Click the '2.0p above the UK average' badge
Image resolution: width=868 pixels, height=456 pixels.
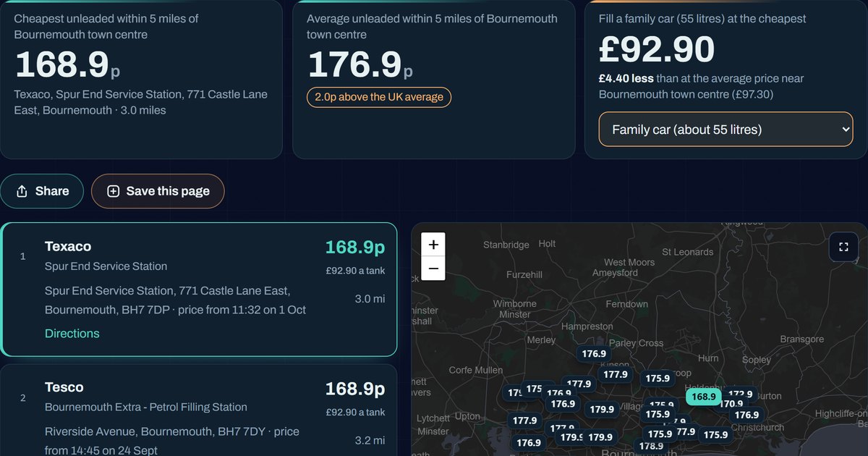click(x=379, y=97)
